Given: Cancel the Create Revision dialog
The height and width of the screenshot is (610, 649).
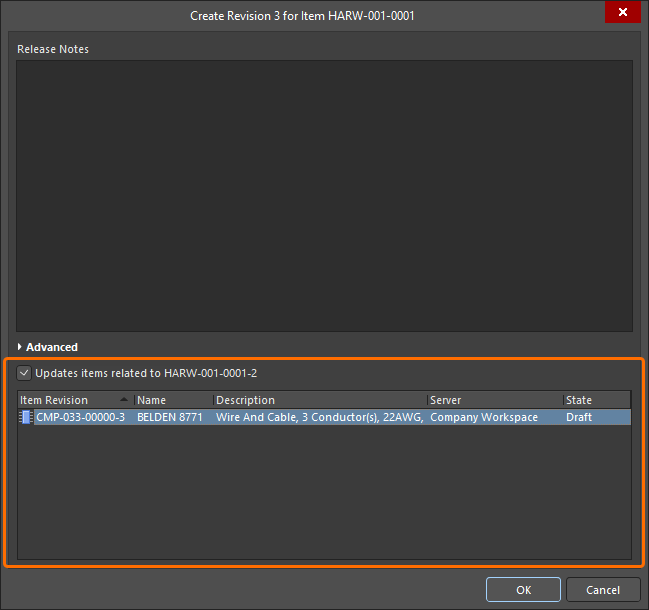Looking at the screenshot, I should pyautogui.click(x=603, y=590).
